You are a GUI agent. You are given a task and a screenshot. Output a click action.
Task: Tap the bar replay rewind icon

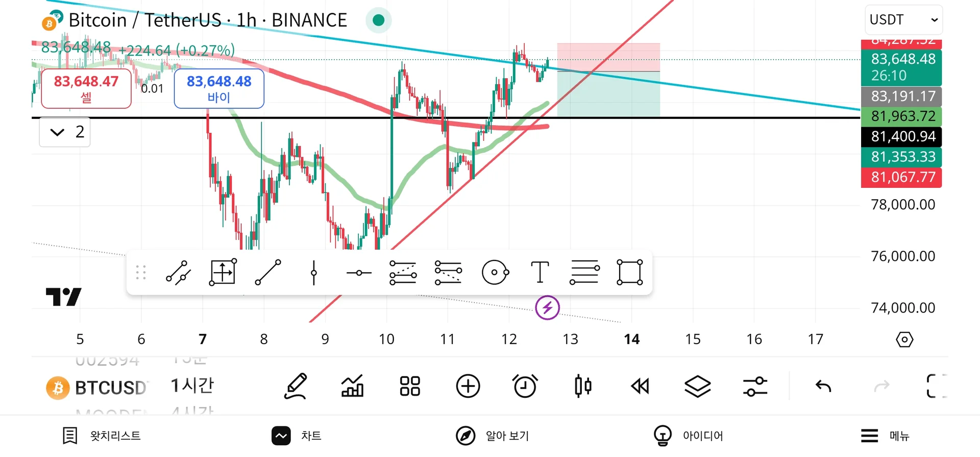click(640, 386)
